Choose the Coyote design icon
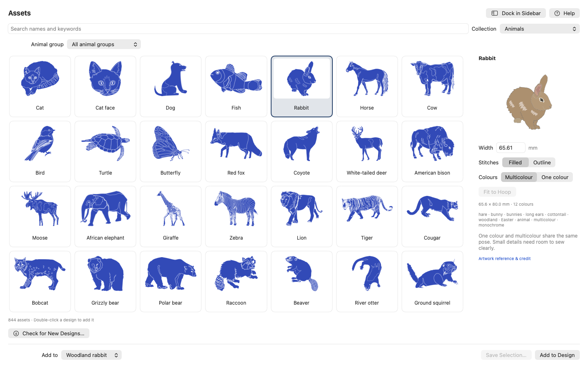Image resolution: width=588 pixels, height=368 pixels. (302, 151)
